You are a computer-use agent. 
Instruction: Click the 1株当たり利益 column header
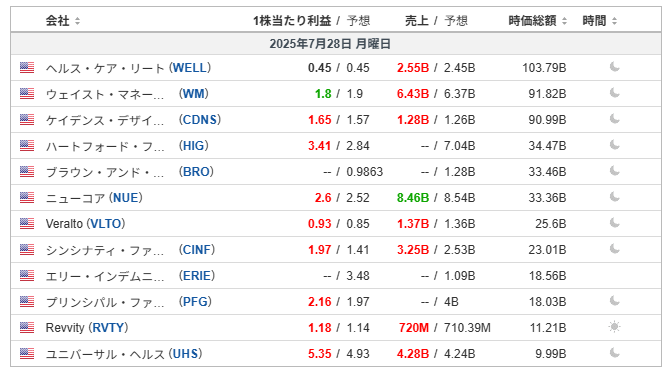[x=292, y=20]
